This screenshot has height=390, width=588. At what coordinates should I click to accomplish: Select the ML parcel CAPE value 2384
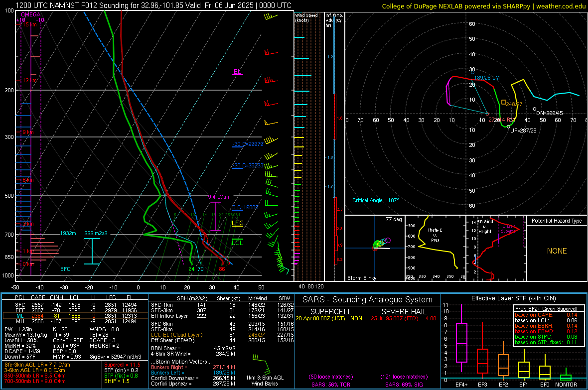point(37,316)
